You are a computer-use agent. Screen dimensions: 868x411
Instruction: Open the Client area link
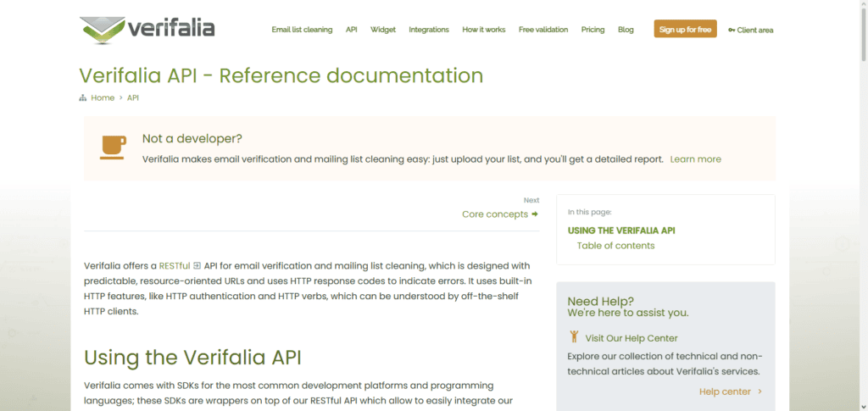755,31
